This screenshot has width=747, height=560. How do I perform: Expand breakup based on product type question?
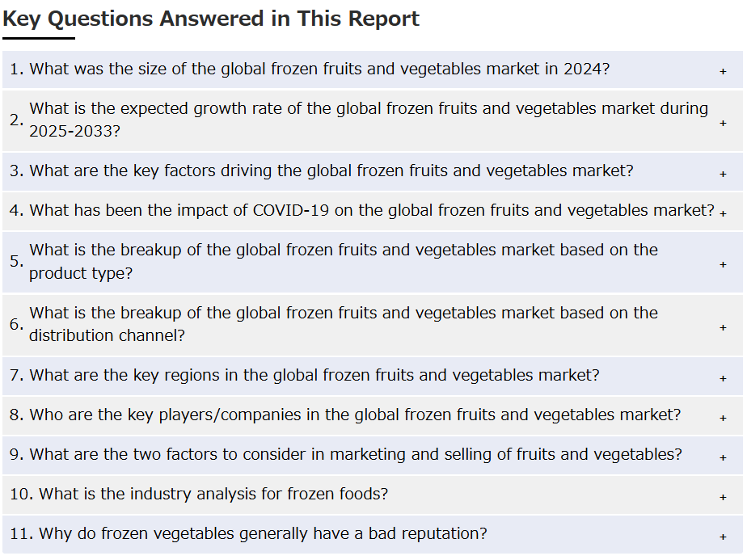(x=373, y=262)
